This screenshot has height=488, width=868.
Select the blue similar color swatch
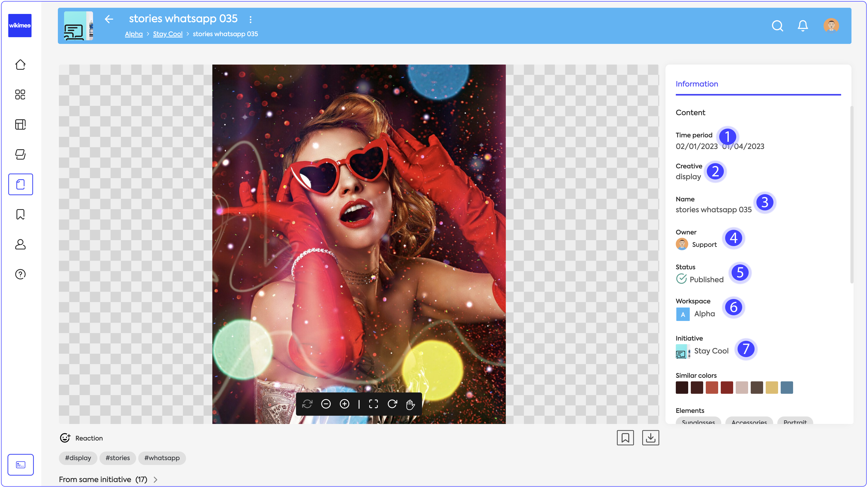pos(786,388)
